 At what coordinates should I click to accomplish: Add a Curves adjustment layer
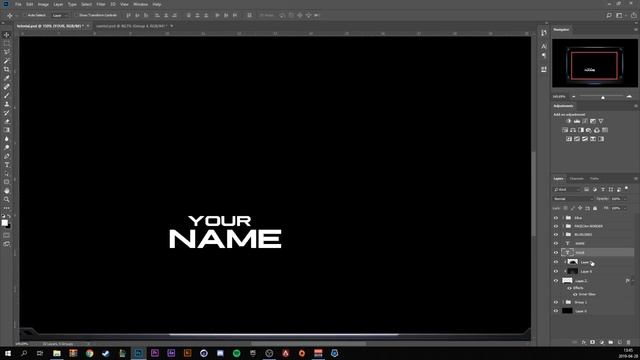click(585, 121)
